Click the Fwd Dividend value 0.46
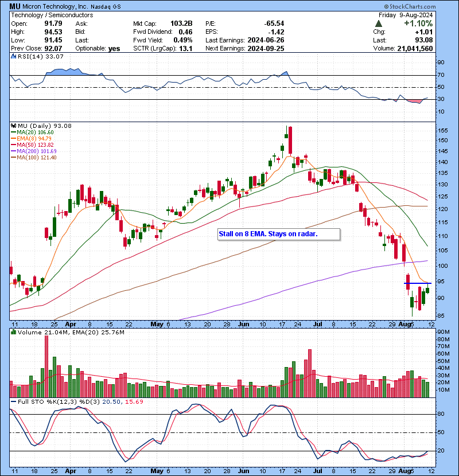The image size is (459, 476). click(x=185, y=32)
